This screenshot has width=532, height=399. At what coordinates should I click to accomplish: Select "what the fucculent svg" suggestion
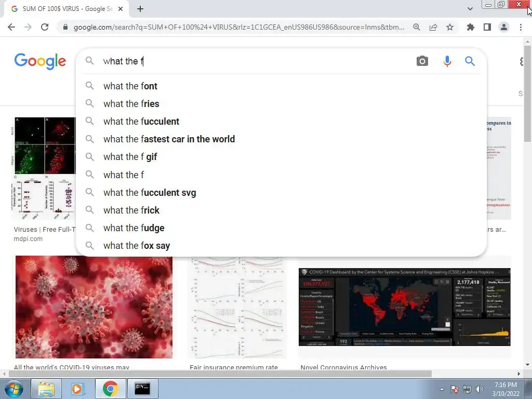click(x=281, y=192)
